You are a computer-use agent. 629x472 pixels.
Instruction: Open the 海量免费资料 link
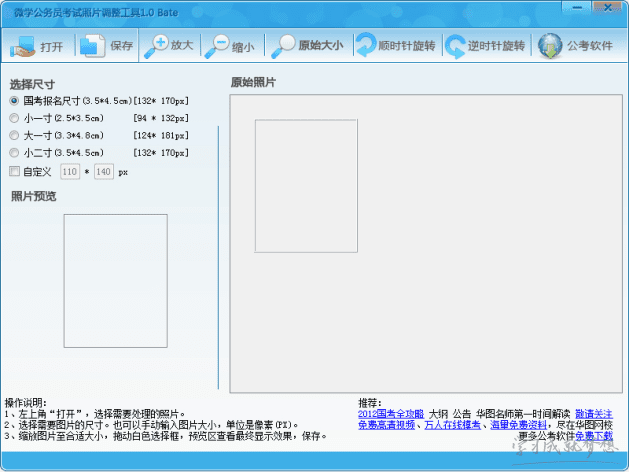518,425
